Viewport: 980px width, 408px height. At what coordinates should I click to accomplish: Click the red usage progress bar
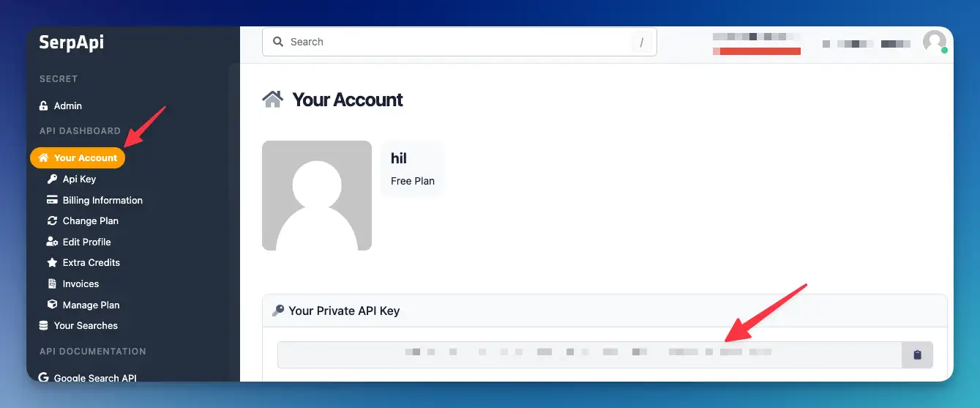757,51
